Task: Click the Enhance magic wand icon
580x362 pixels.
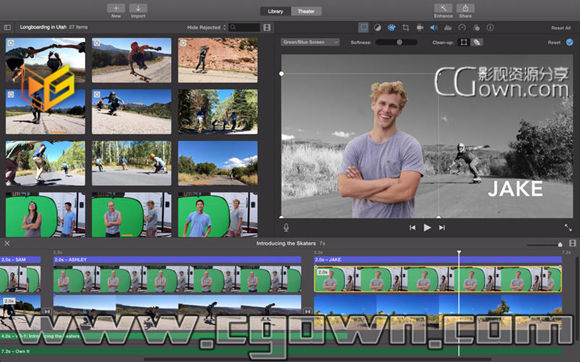Action: click(443, 8)
